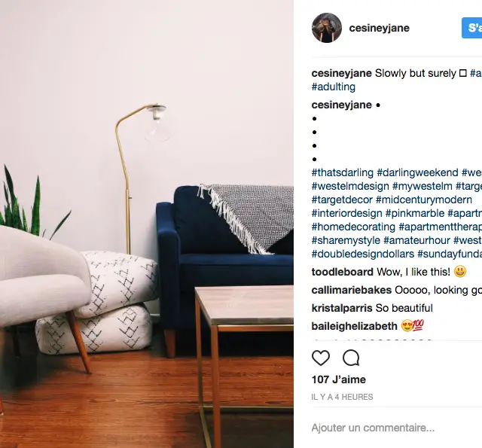Visit kristalparris commenter profile

click(342, 308)
